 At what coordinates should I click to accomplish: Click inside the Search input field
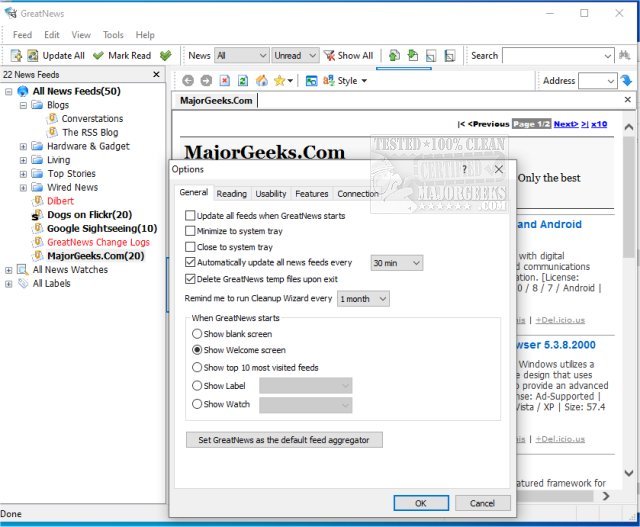point(553,56)
